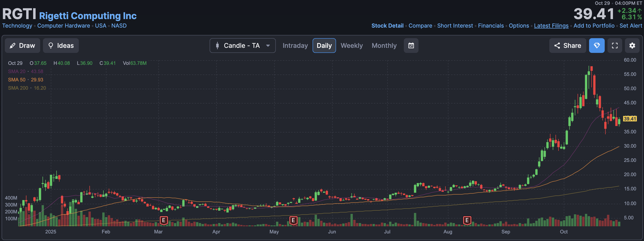Click the Technology sector link
Image resolution: width=644 pixels, height=241 pixels.
[x=17, y=26]
